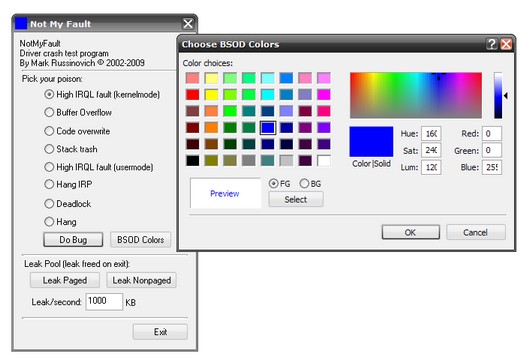Open the BSOD Colors dialog button
The width and height of the screenshot is (530, 363).
pos(141,240)
